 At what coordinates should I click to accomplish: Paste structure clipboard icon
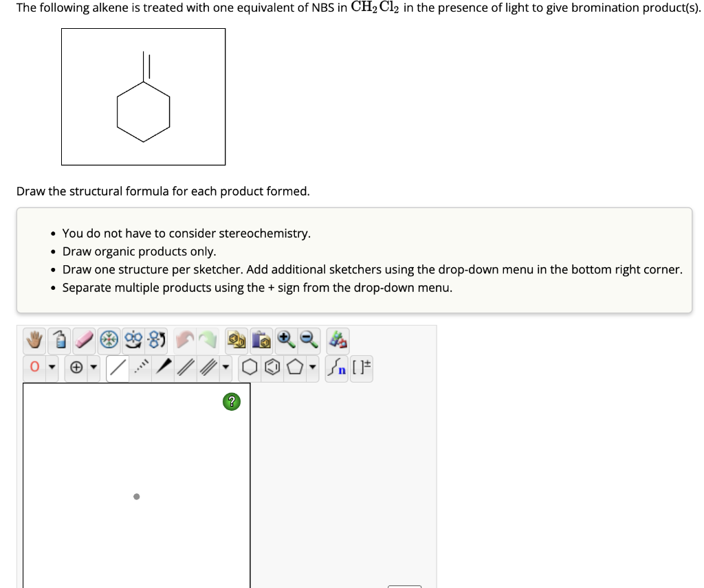[261, 339]
